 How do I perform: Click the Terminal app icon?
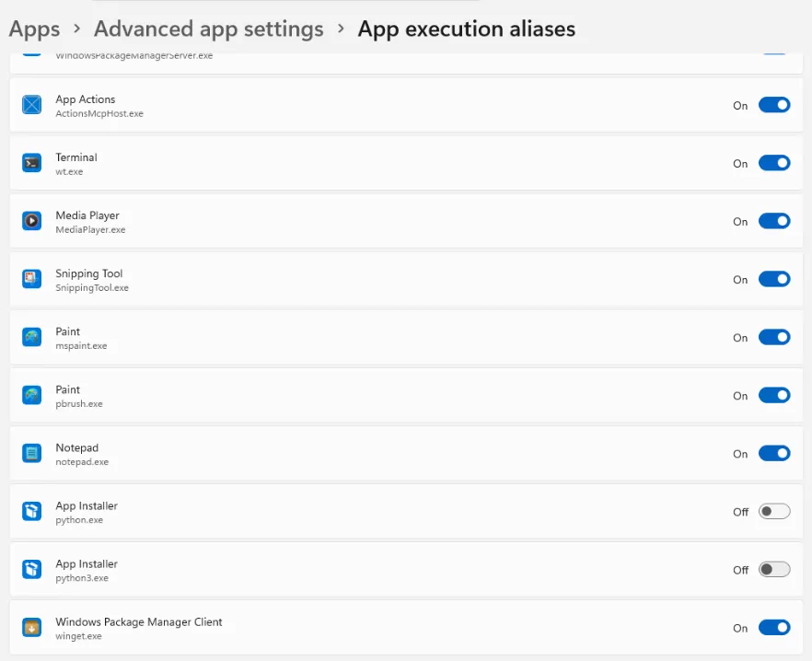[x=31, y=163]
